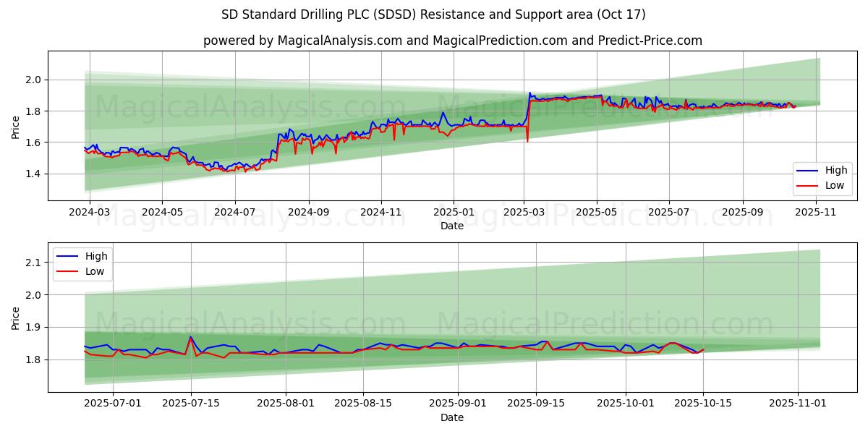
Task: Click the 2024-03 date tick on top chart
Action: (89, 212)
